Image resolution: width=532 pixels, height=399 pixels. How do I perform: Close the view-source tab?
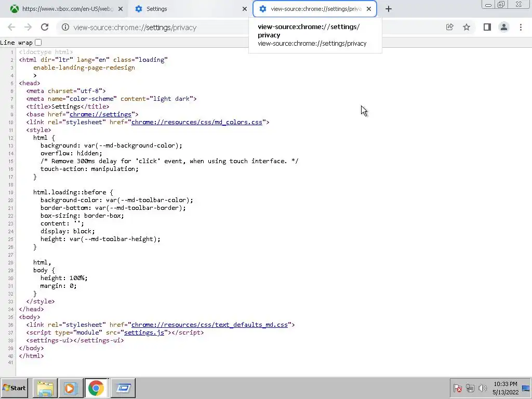pyautogui.click(x=369, y=9)
